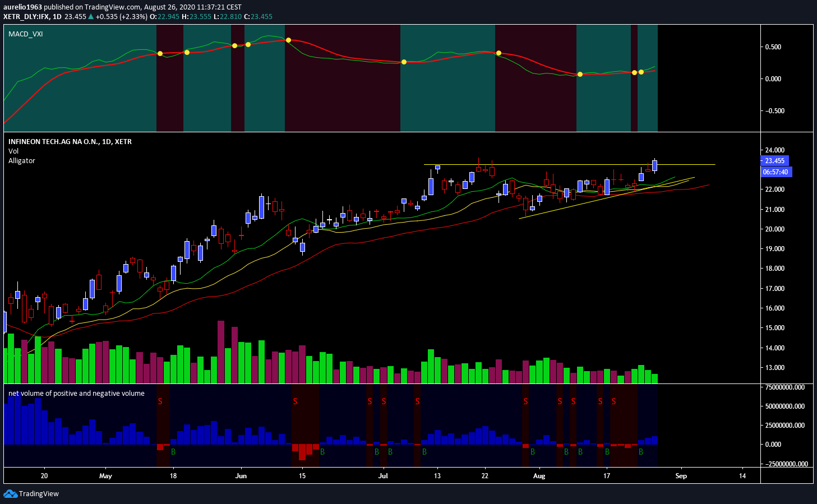Click the H:23.555 high value
Viewport: 817px width, 504px height.
pyautogui.click(x=196, y=16)
